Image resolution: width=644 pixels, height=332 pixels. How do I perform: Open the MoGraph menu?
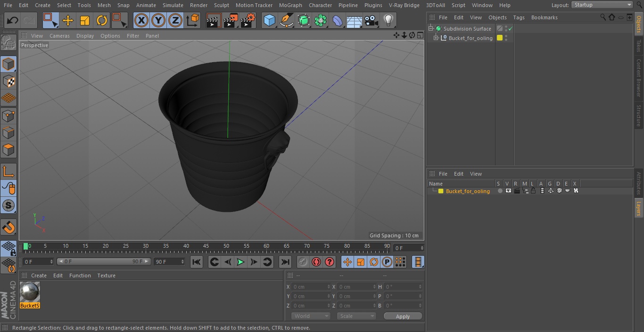290,5
